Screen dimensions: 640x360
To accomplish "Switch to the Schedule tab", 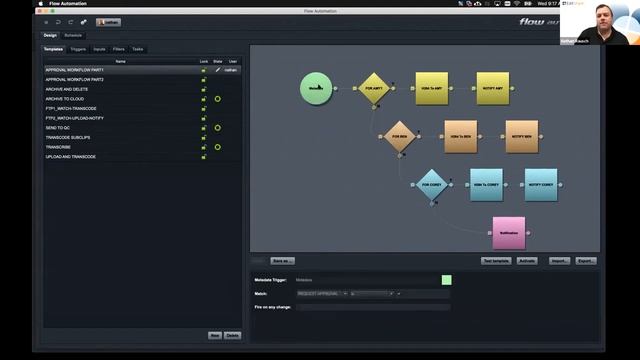I will 73,36.
